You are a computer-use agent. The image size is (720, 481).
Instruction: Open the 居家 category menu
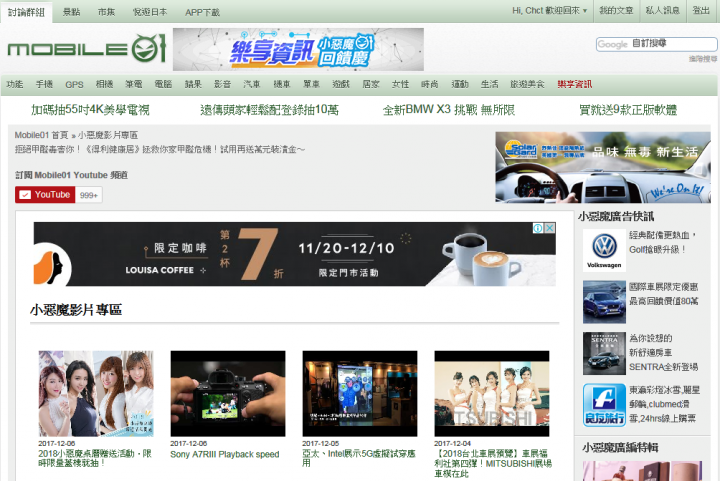[x=371, y=84]
